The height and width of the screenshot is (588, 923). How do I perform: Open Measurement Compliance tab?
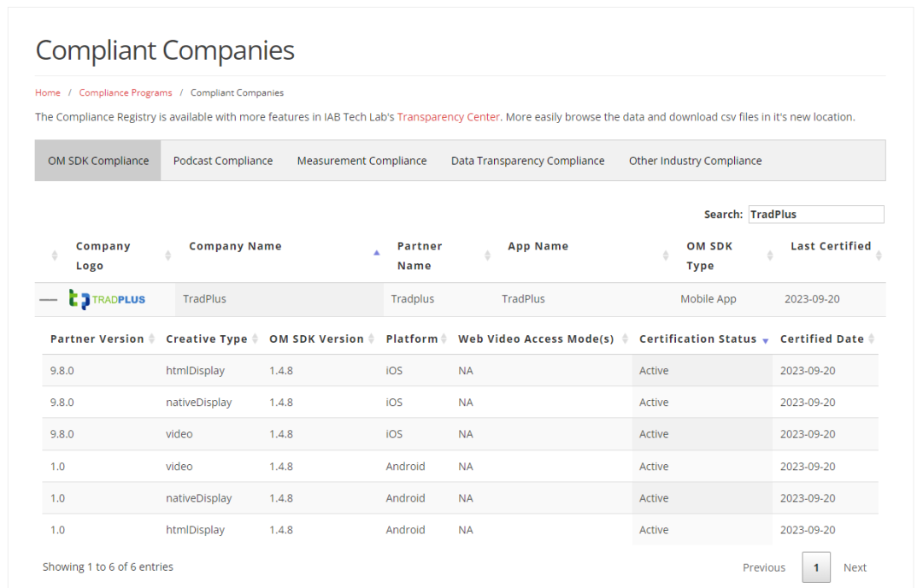362,161
